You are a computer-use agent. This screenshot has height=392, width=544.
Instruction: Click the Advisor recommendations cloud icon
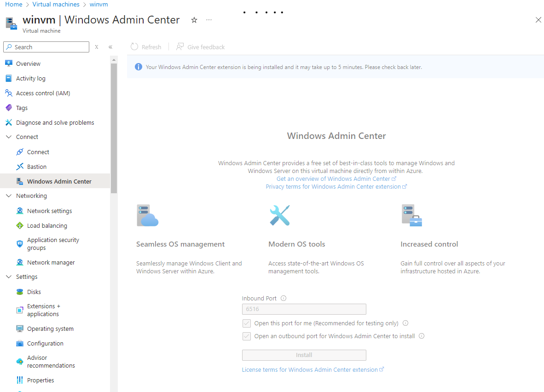coord(20,362)
